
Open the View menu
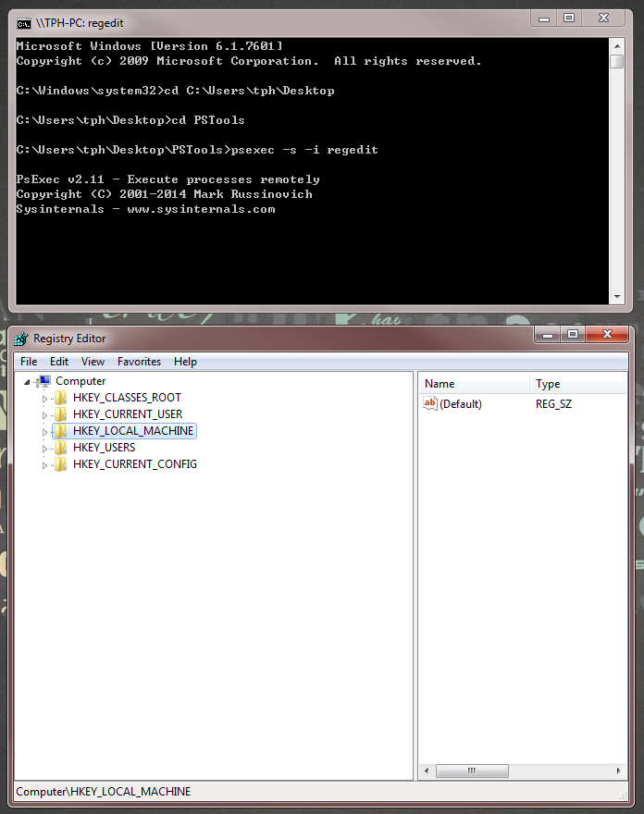(x=93, y=362)
